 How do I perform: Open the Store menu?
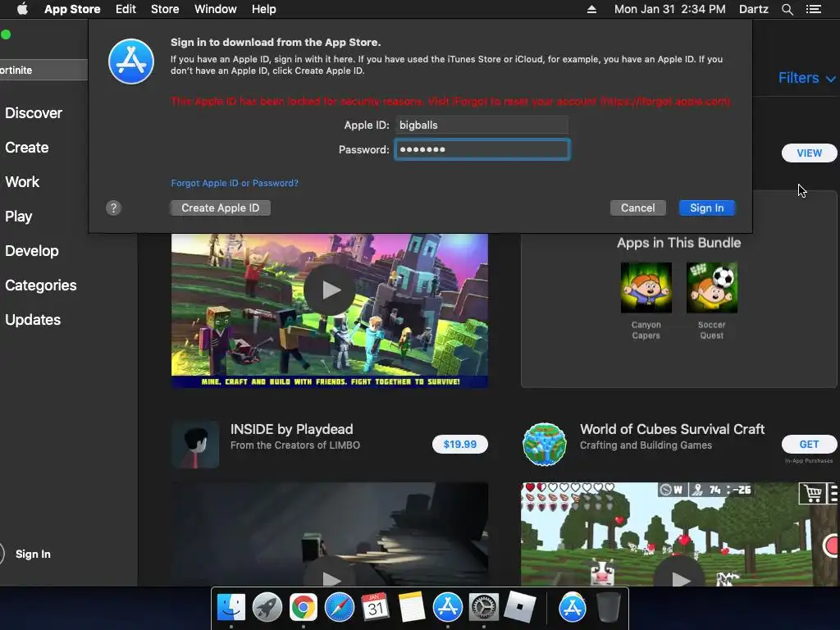click(x=165, y=9)
